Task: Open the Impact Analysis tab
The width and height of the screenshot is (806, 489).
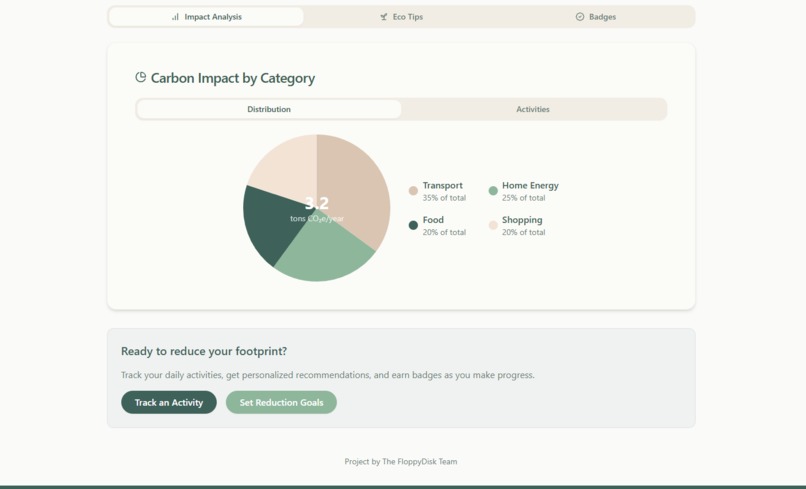Action: click(x=206, y=17)
